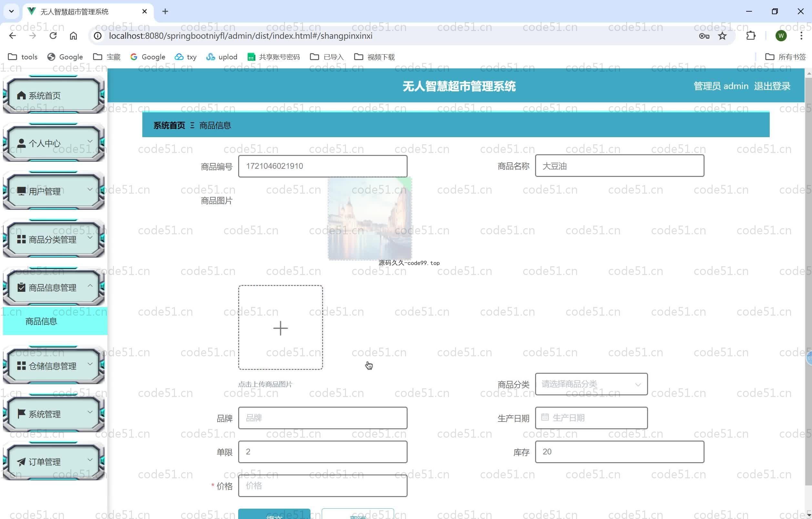Open the 订单管理 sidebar menu
The width and height of the screenshot is (812, 519).
(54, 462)
